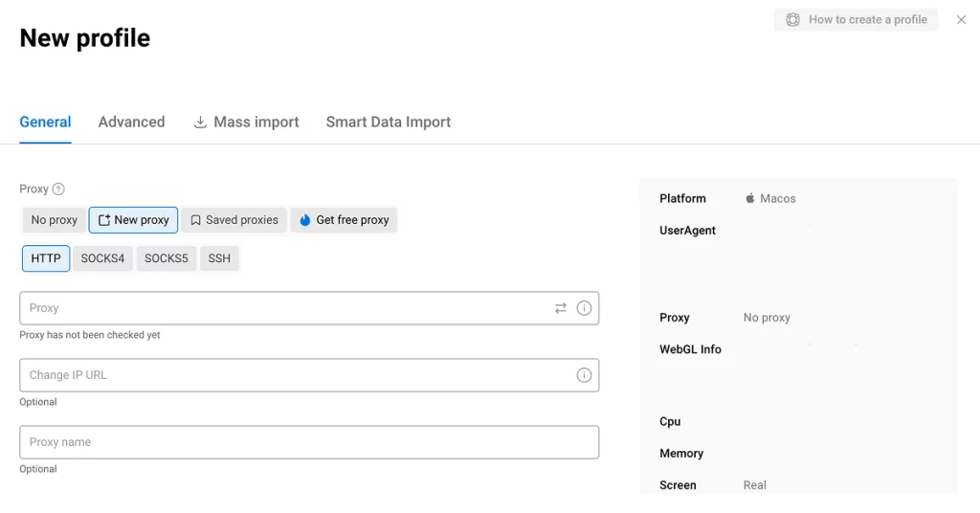The height and width of the screenshot is (513, 980).
Task: Open the Smart Data Import tab
Action: 388,123
